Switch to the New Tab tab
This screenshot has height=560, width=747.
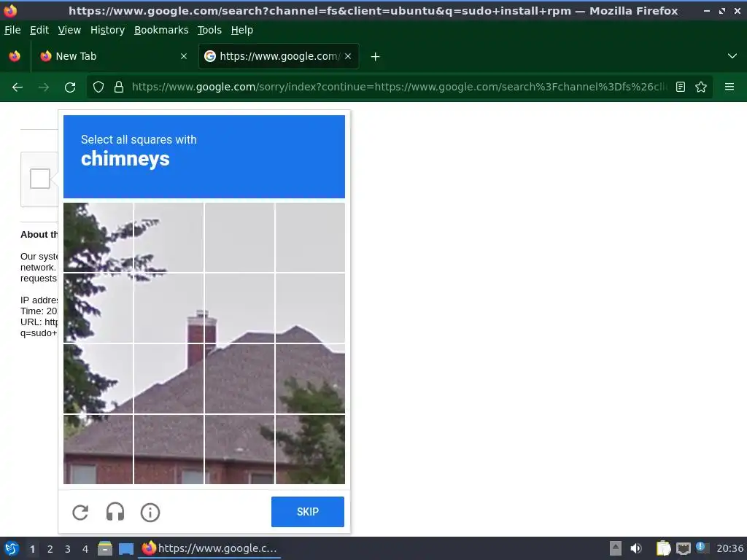pyautogui.click(x=114, y=56)
